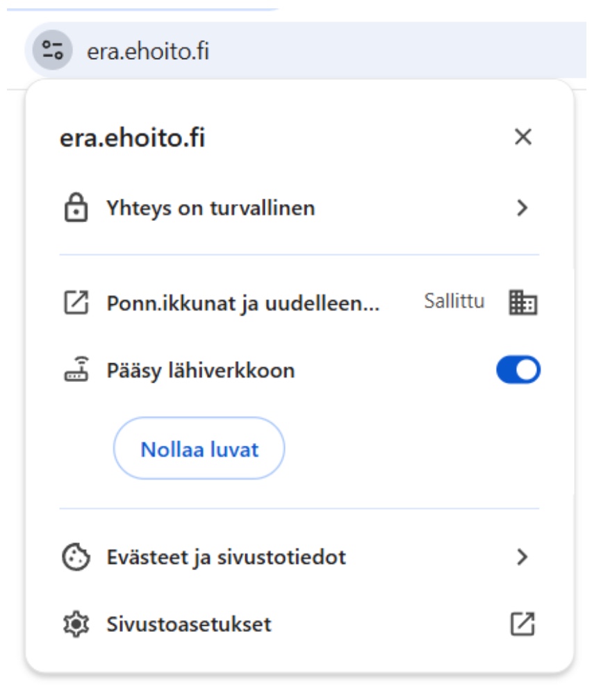592x700 pixels.
Task: Close the site information popup
Action: point(523,137)
